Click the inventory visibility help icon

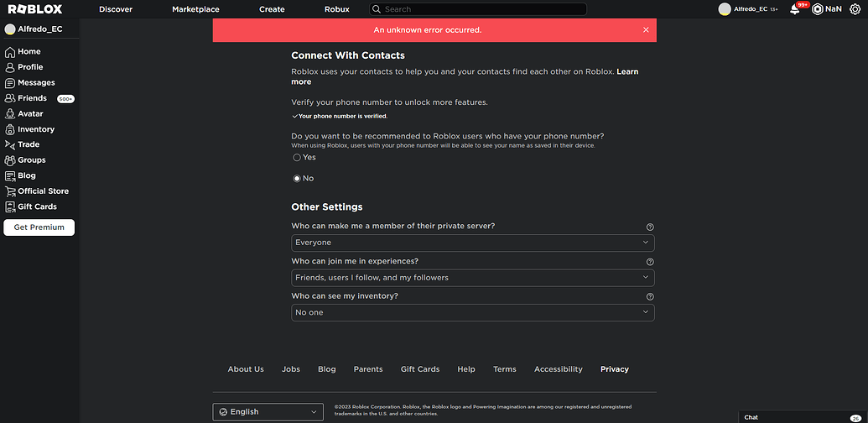point(650,297)
